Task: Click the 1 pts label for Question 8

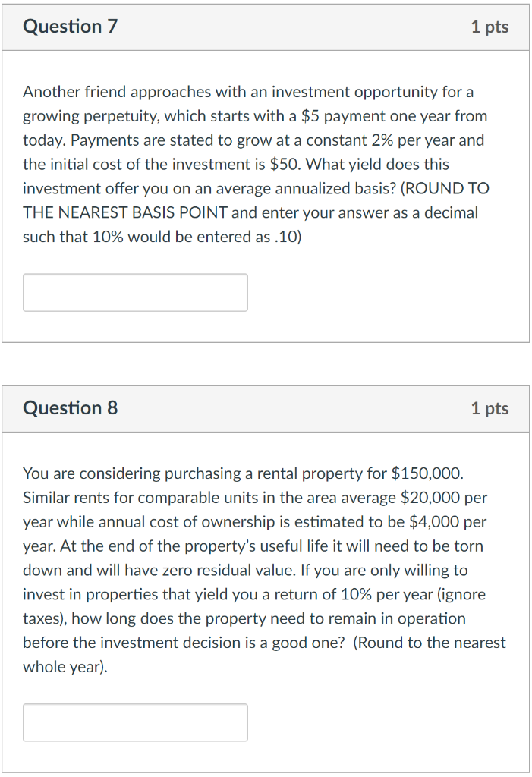Action: tap(490, 408)
